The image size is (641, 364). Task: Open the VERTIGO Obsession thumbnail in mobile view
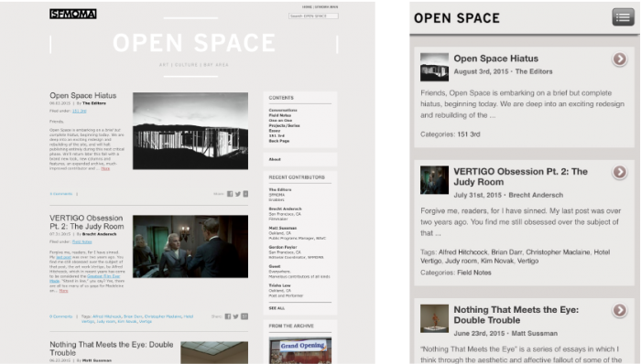434,179
